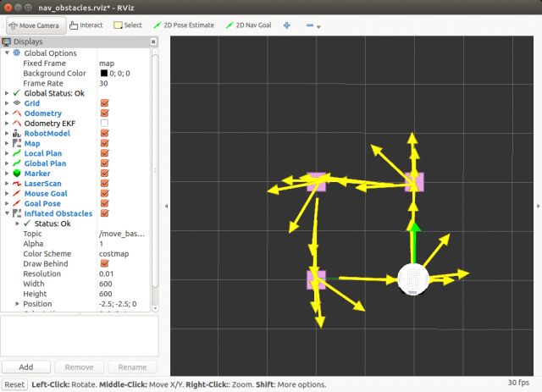Click the Background Color black swatch

pyautogui.click(x=103, y=74)
